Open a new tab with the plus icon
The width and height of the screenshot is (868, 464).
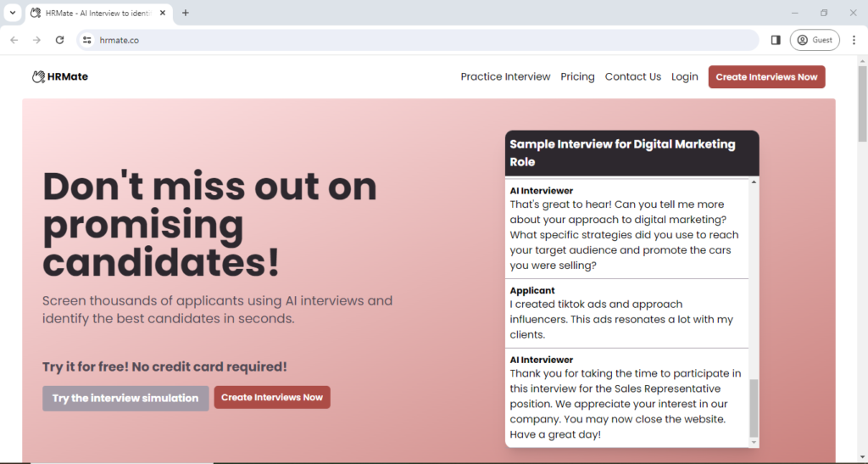coord(186,13)
